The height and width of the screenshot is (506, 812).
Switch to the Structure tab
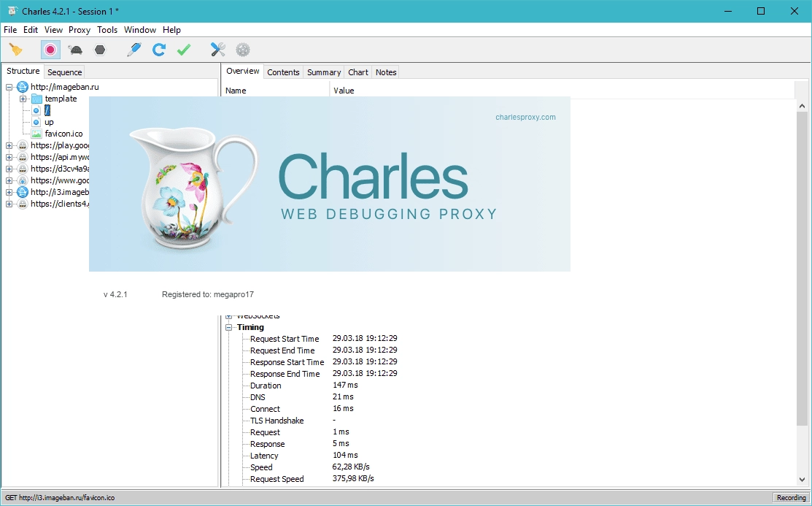pyautogui.click(x=23, y=71)
